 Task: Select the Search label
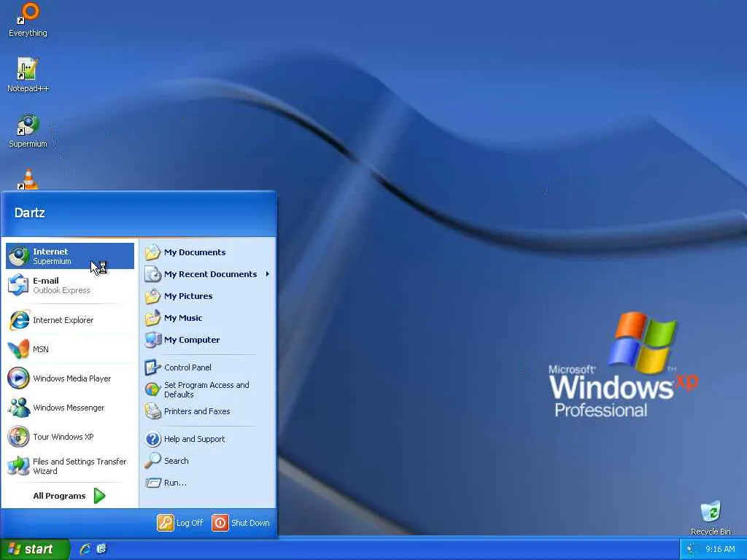pos(177,461)
